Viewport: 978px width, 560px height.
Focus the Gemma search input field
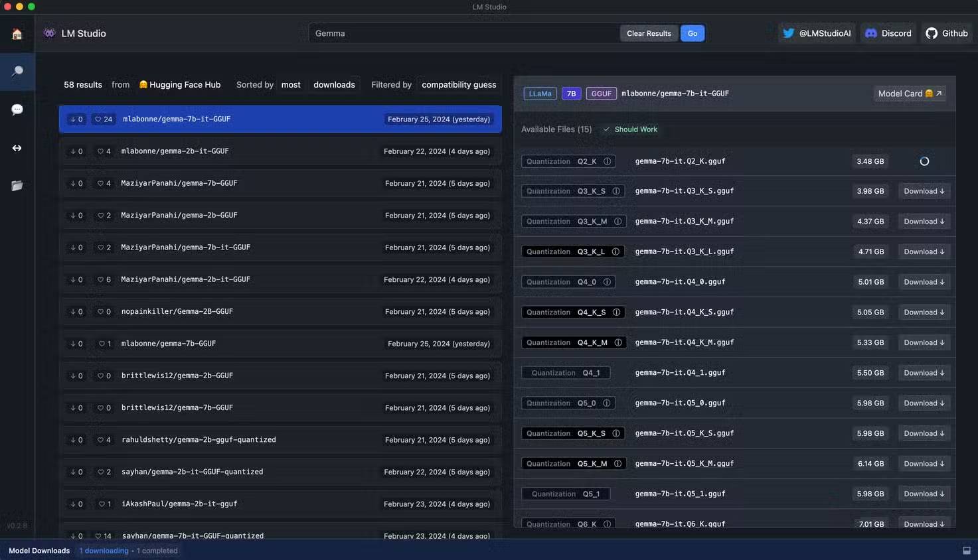coord(463,33)
